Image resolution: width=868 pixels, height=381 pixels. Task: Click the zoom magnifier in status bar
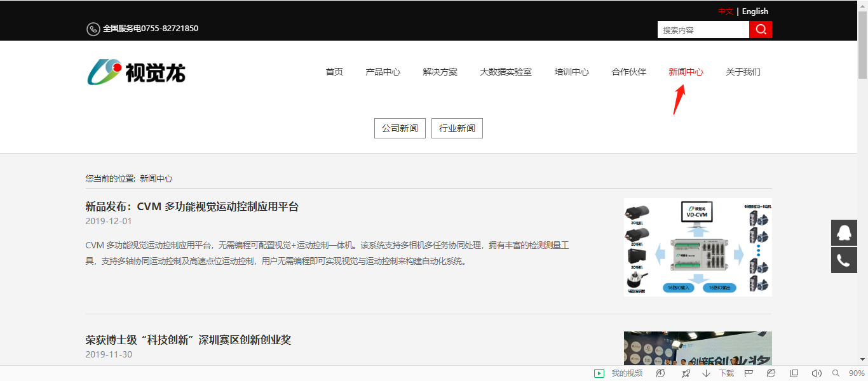click(836, 373)
